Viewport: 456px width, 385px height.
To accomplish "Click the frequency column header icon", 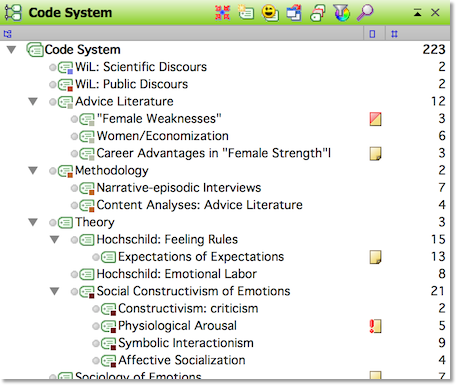I will (x=394, y=34).
